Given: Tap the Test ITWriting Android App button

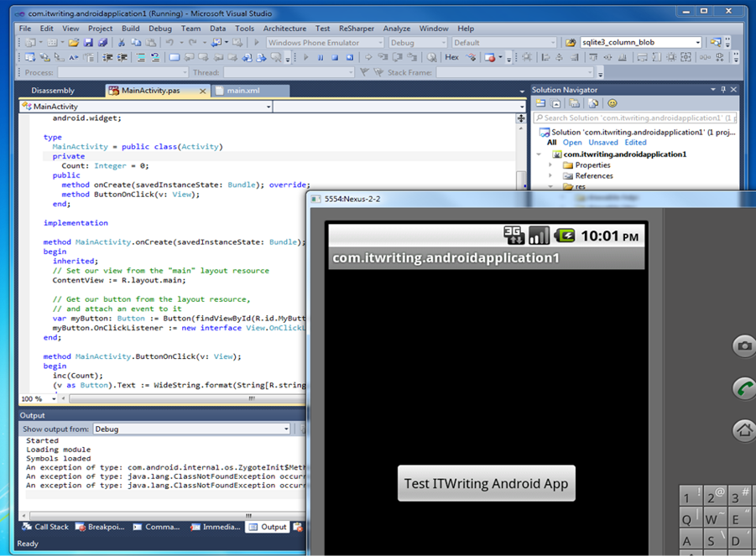Looking at the screenshot, I should [x=486, y=484].
